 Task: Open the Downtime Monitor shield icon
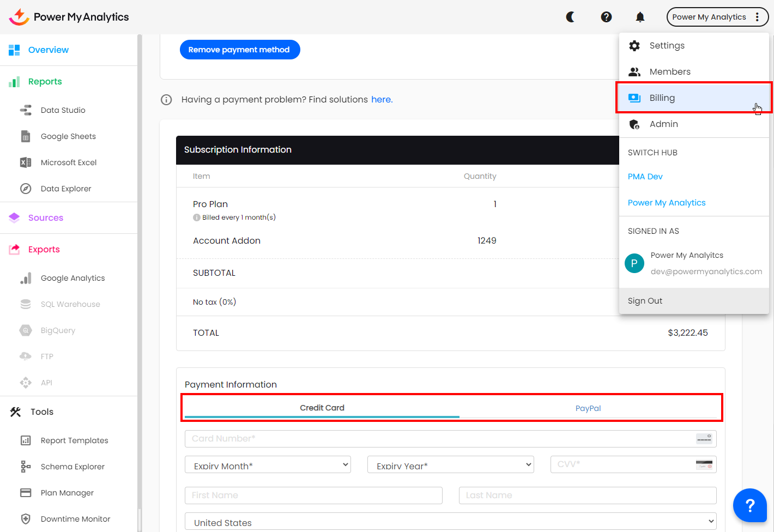(26, 519)
